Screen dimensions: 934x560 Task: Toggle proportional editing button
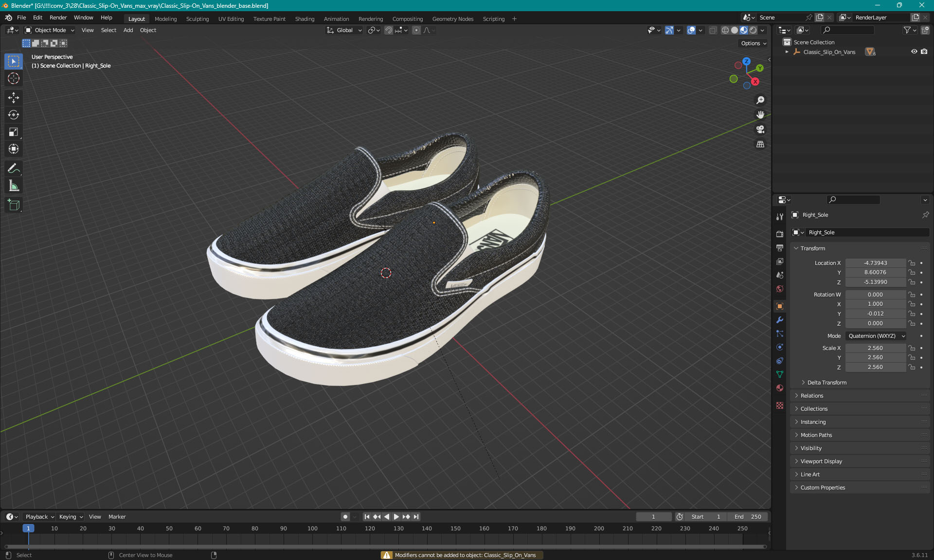tap(416, 30)
